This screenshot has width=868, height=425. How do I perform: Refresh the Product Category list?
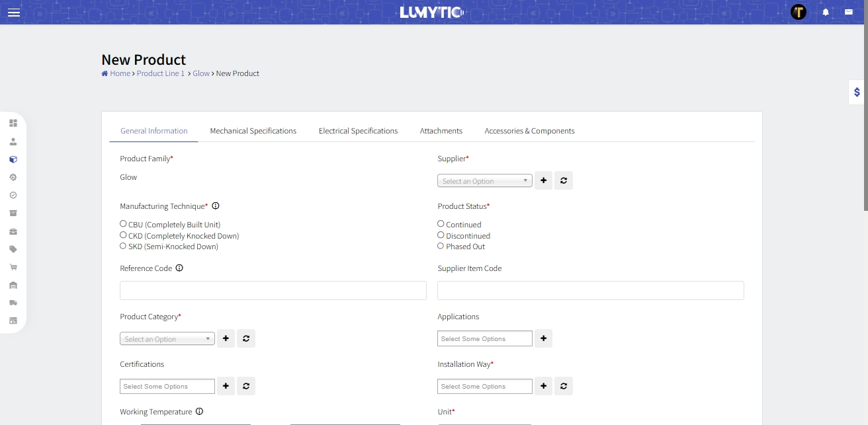[x=245, y=338]
